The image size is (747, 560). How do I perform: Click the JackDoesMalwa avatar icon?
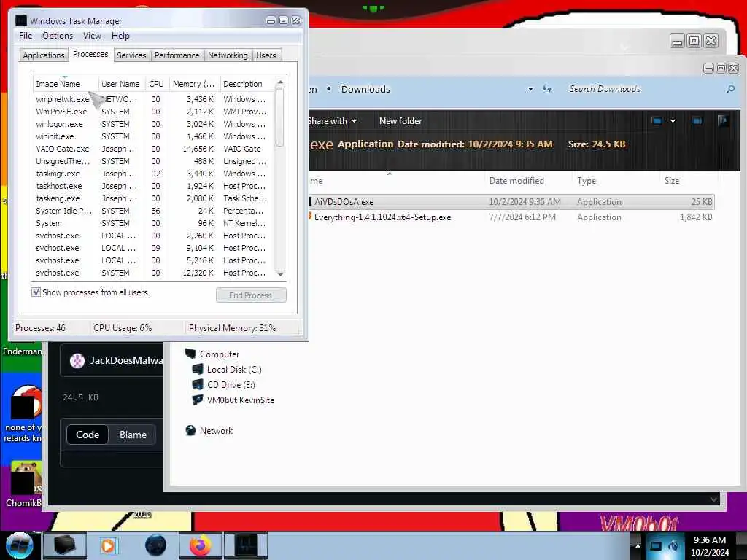(x=77, y=361)
